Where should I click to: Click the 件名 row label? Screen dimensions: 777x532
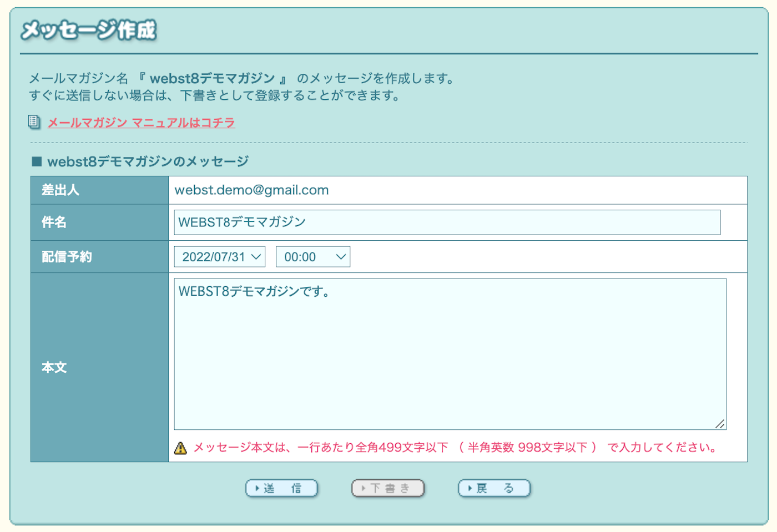point(54,222)
